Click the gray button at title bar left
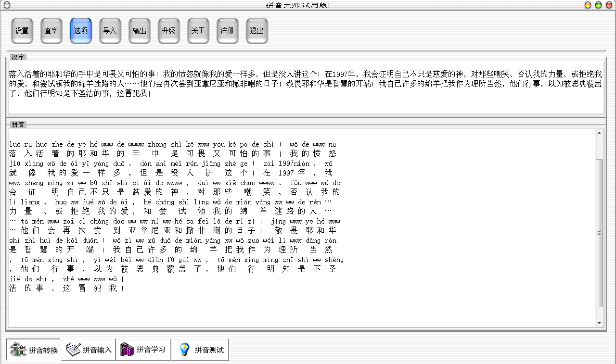This screenshot has width=616, height=364. point(7,5)
